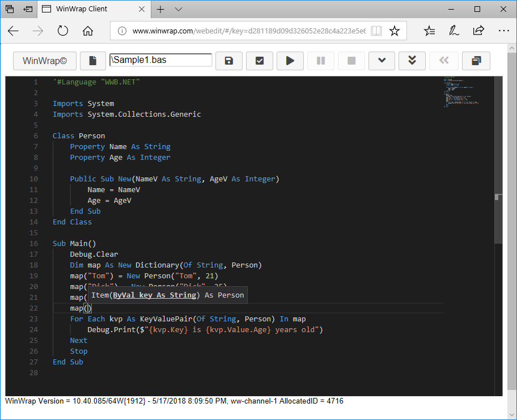Viewport: 517px width, 420px height.
Task: Click the step over double chevron button
Action: point(413,61)
